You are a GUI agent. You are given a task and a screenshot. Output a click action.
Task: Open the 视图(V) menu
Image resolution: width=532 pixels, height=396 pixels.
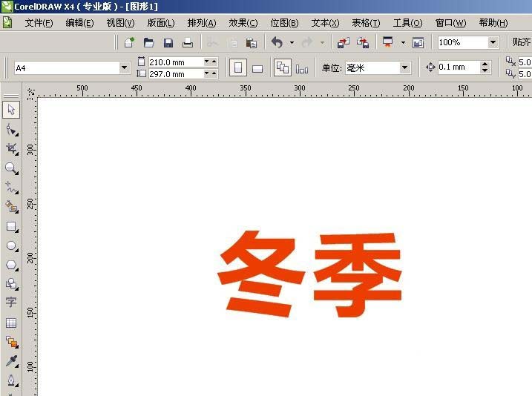coord(120,23)
